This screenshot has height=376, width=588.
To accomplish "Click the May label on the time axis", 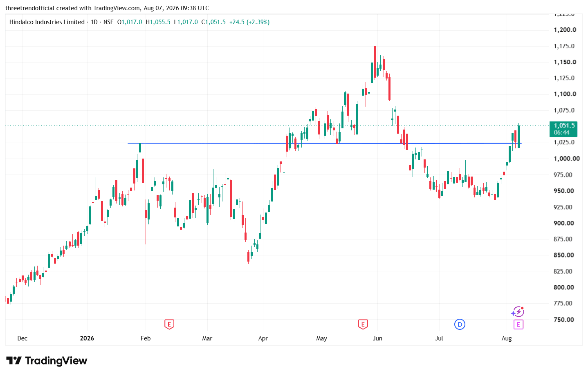I will click(322, 338).
